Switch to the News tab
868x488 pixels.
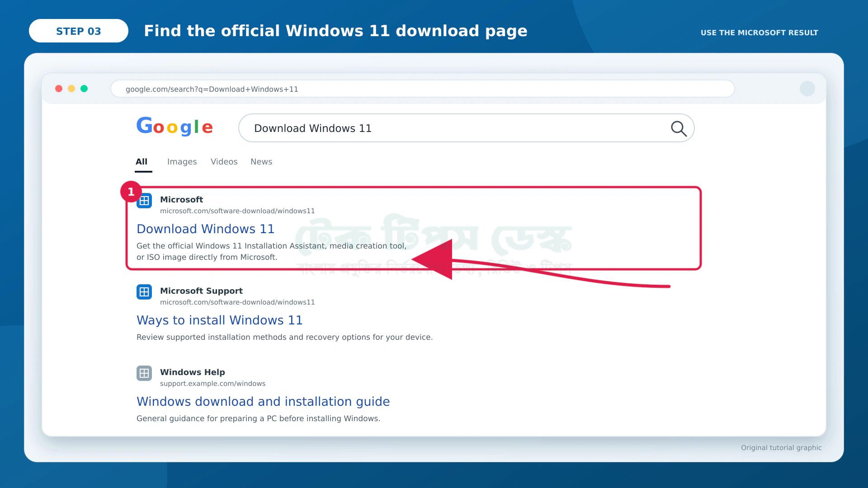(x=261, y=162)
